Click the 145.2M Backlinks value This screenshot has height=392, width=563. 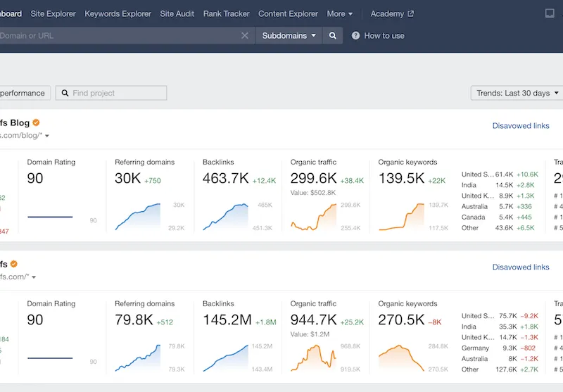pyautogui.click(x=227, y=320)
